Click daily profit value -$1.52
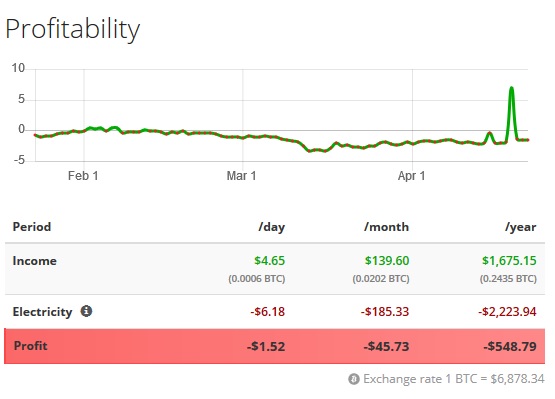The height and width of the screenshot is (399, 555). [266, 346]
